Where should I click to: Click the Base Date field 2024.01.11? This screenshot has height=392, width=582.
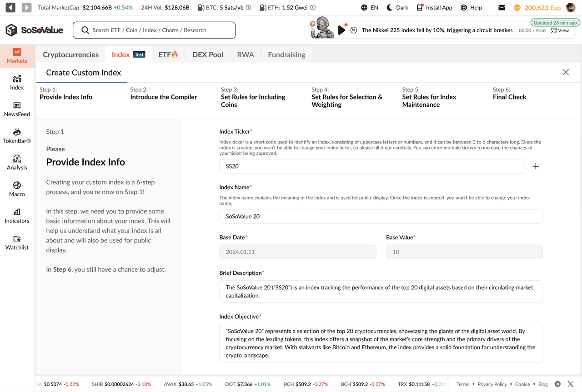[298, 252]
